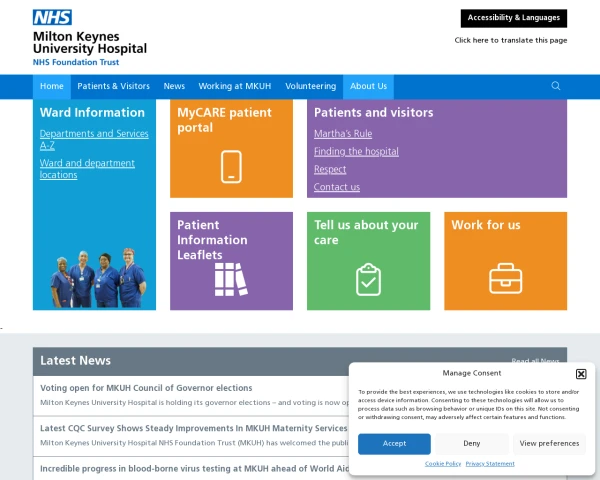
Task: Open Volunteering navigation item
Action: (x=311, y=86)
